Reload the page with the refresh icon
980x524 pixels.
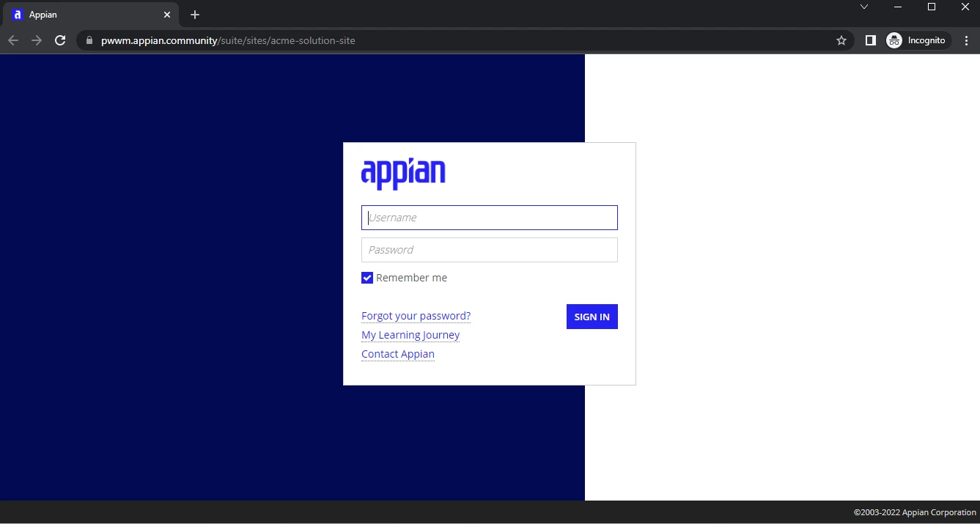point(60,40)
